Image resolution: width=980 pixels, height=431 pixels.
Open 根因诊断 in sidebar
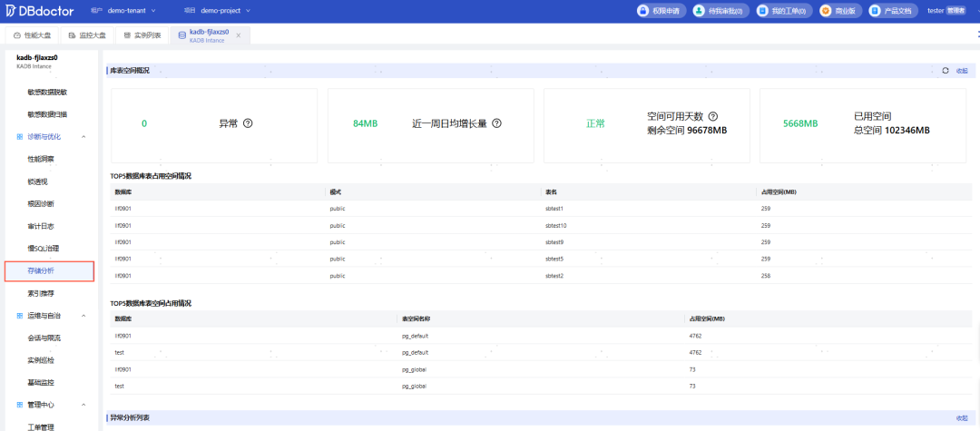tap(41, 203)
